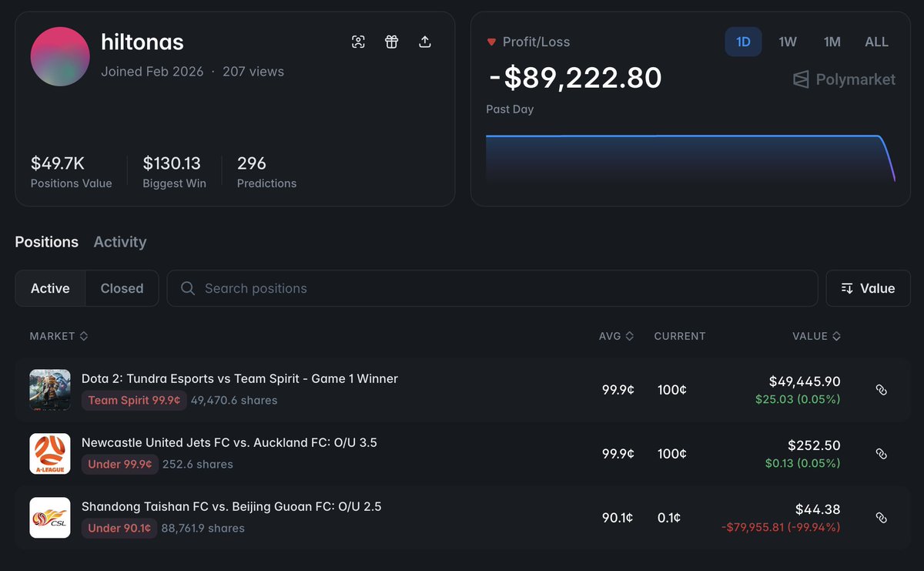924x571 pixels.
Task: Click the $49.7K Positions Value stat
Action: 71,171
